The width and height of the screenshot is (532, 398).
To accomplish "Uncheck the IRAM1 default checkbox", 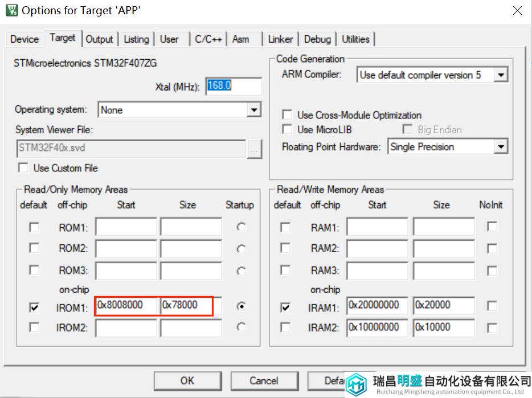I will [285, 307].
